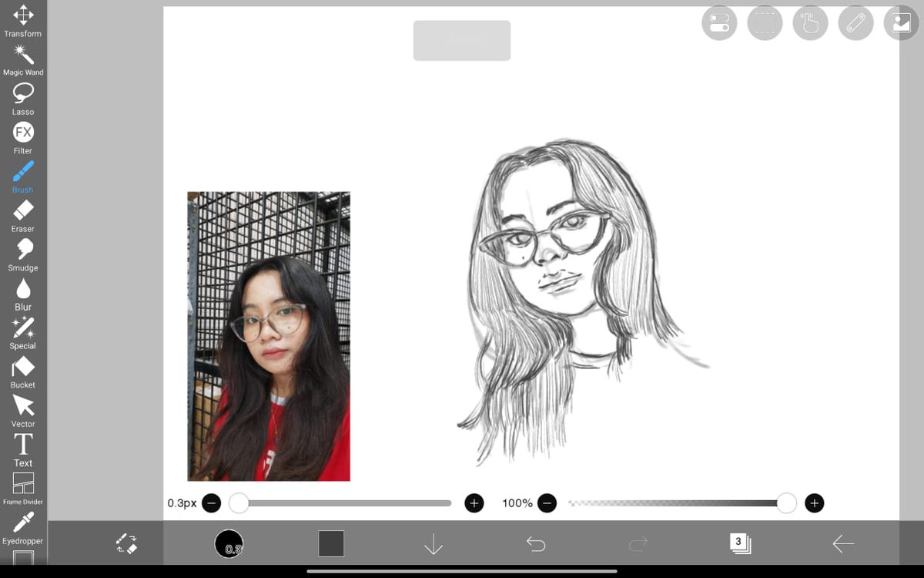
Task: Go back with the left arrow
Action: pos(843,544)
